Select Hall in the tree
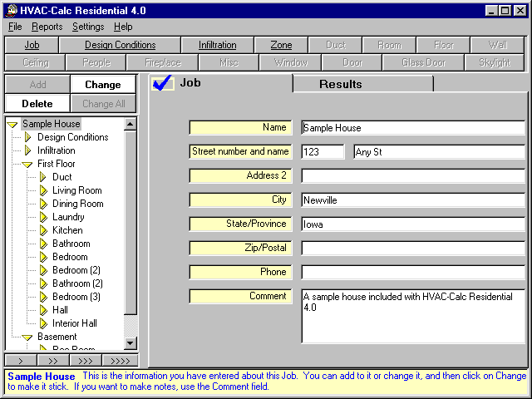The width and height of the screenshot is (532, 399). pos(60,310)
